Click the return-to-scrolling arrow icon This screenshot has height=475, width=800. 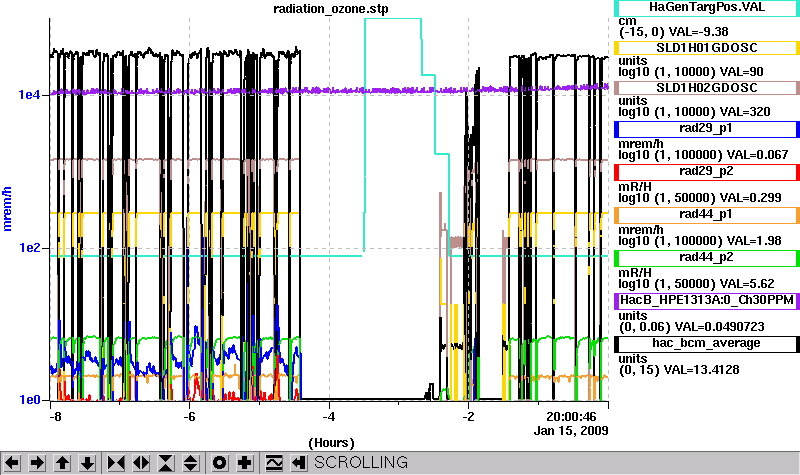pos(298,463)
